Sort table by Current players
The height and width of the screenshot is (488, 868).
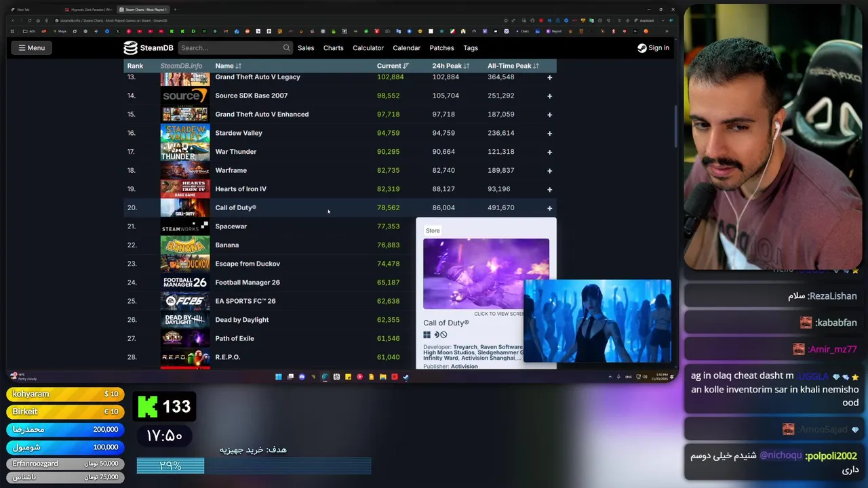(x=393, y=66)
